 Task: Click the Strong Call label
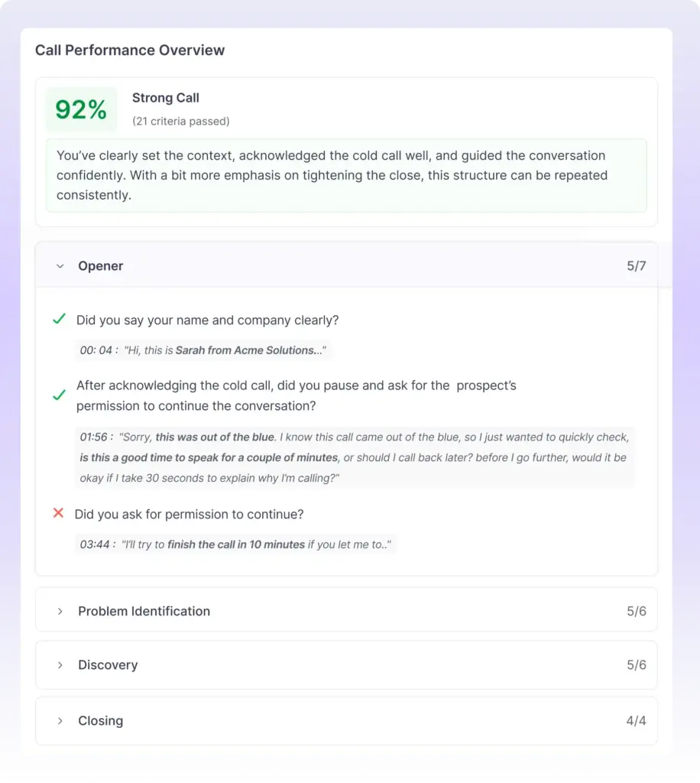click(x=165, y=98)
